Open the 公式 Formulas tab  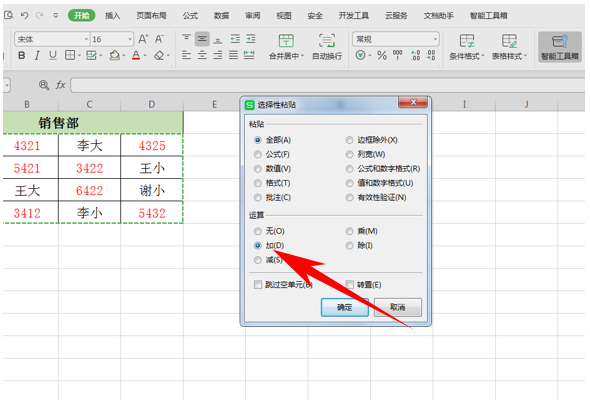tap(190, 15)
